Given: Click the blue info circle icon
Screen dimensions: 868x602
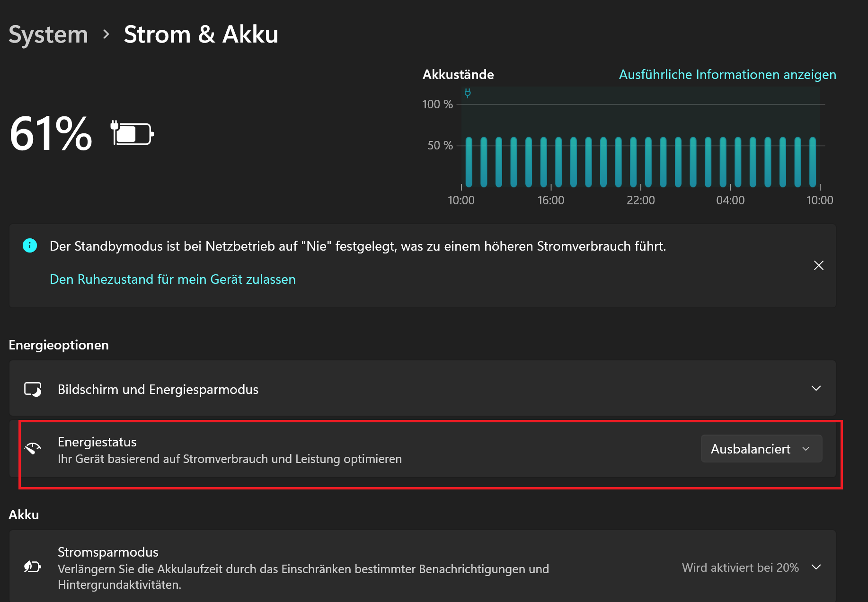Looking at the screenshot, I should (30, 245).
